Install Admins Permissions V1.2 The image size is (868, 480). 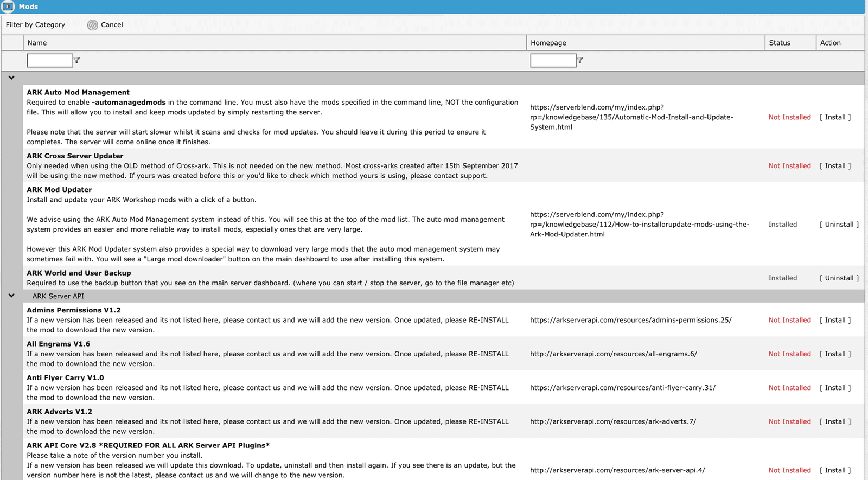click(835, 321)
